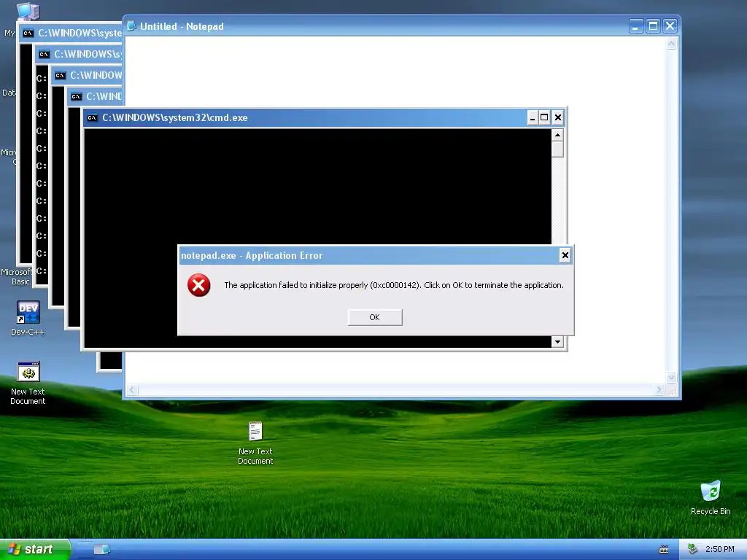Viewport: 747px width, 560px height.
Task: Close the front cmd.exe window
Action: pos(558,117)
